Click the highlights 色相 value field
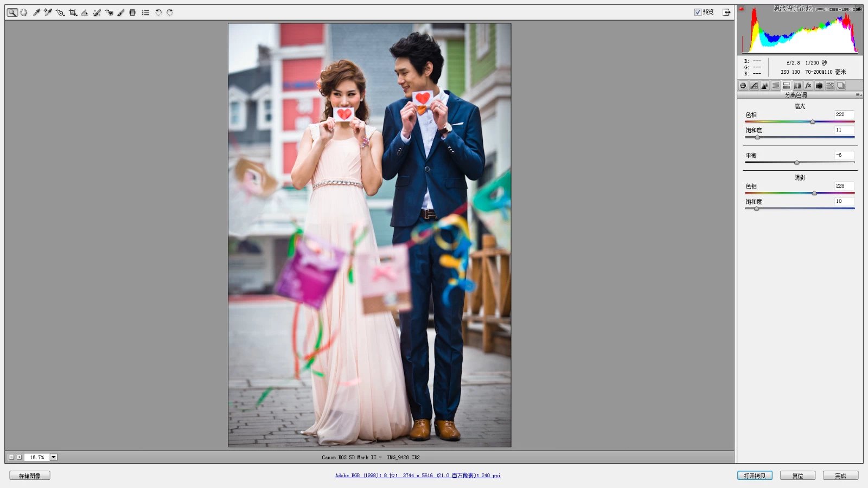 844,114
